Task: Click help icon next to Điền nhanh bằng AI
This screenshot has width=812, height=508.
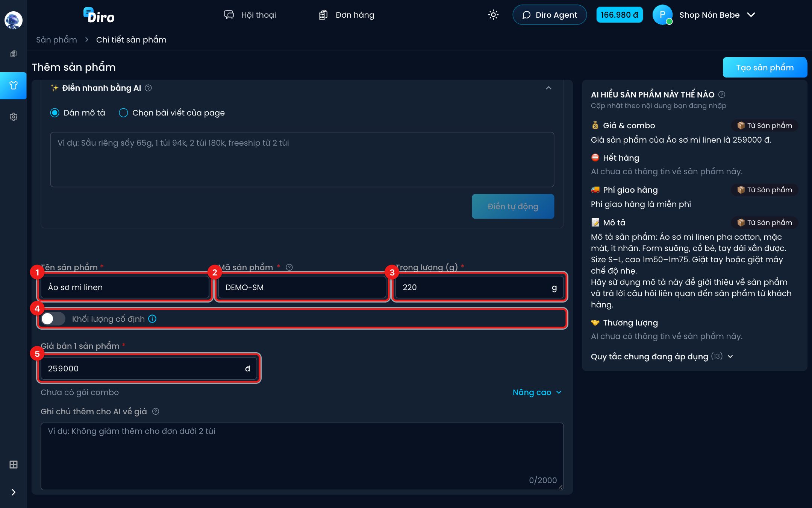Action: click(x=148, y=88)
